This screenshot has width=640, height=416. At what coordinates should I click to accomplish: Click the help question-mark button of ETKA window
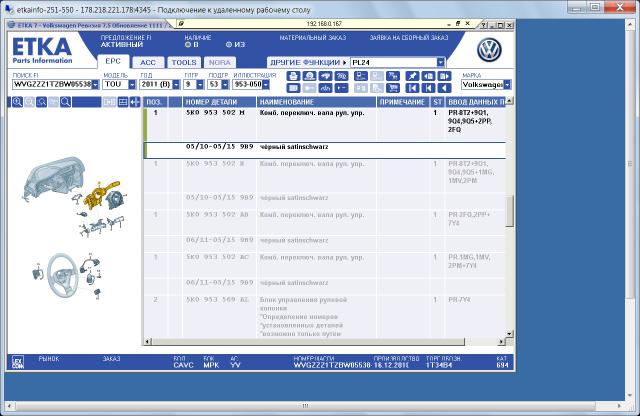484,25
